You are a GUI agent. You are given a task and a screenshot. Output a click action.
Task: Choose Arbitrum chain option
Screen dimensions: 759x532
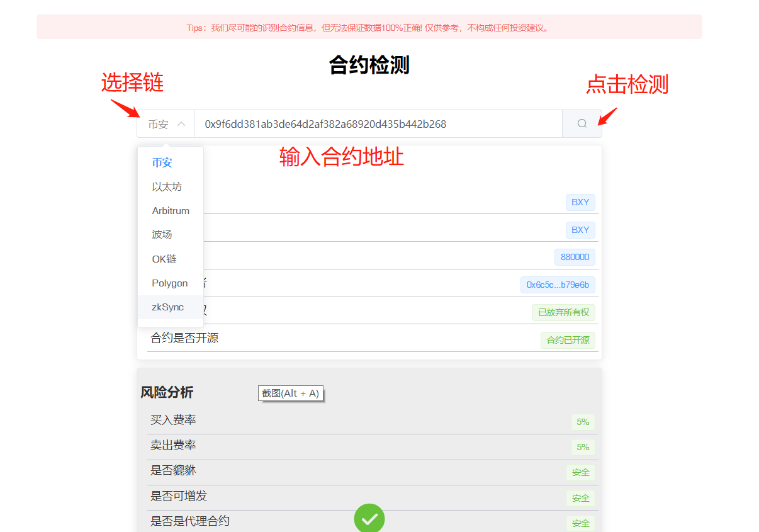click(171, 211)
